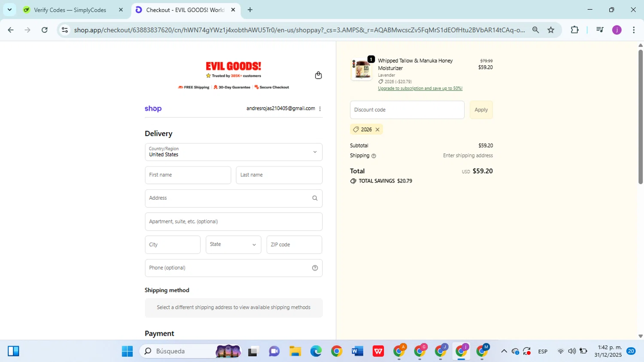Click the moisturizer product thumbnail

(361, 69)
